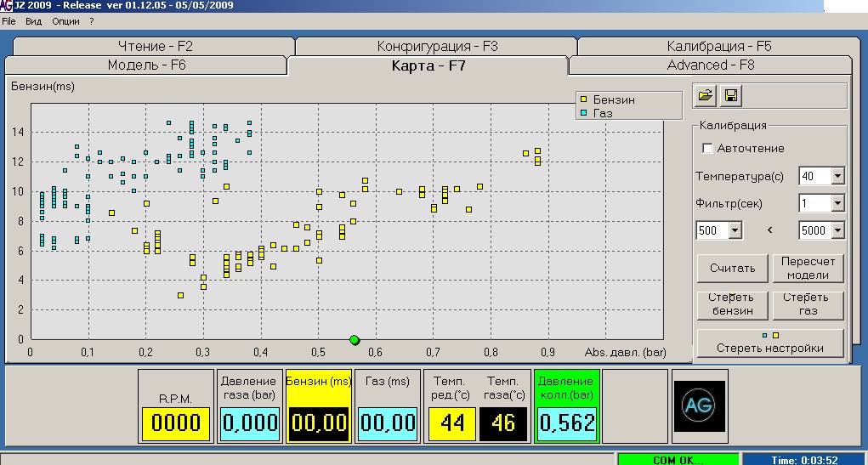Open the 500 minimum value dropdown
Image resolution: width=868 pixels, height=465 pixels.
(735, 230)
